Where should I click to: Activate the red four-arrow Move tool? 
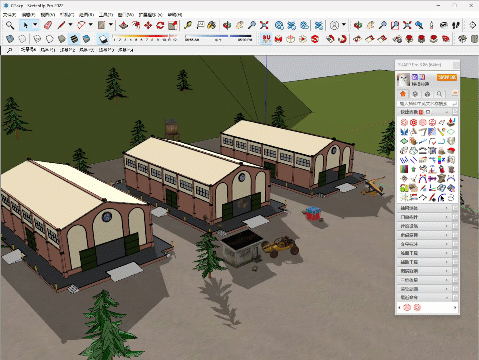[148, 25]
